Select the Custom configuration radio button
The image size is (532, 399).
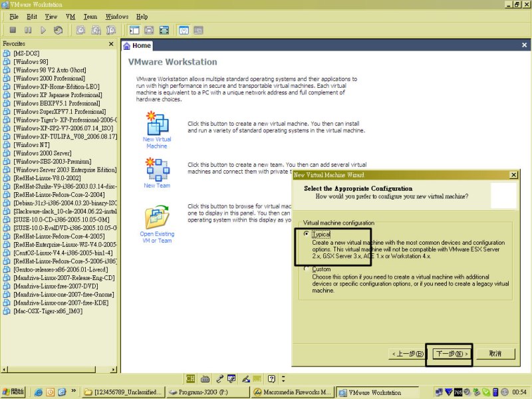(306, 269)
